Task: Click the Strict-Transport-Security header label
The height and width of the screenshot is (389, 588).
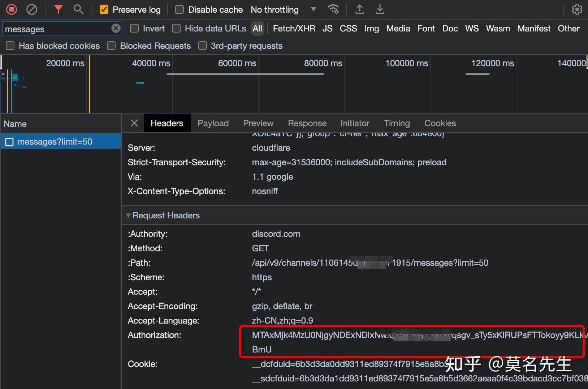Action: 177,162
